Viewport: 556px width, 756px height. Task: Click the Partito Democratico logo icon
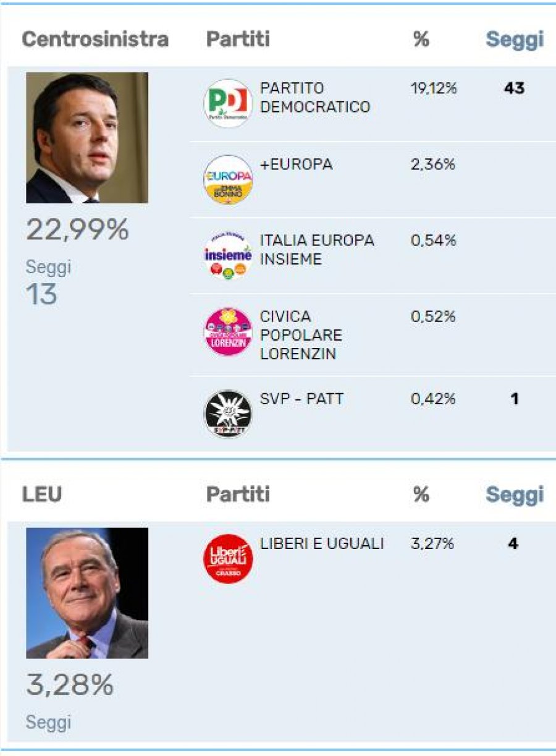[228, 103]
